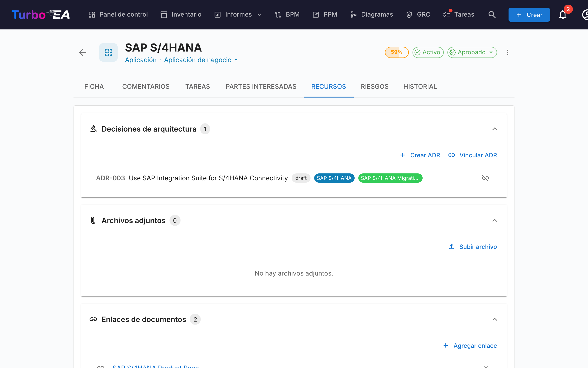
Task: Click the SAP S/4HANA page title
Action: click(x=163, y=48)
